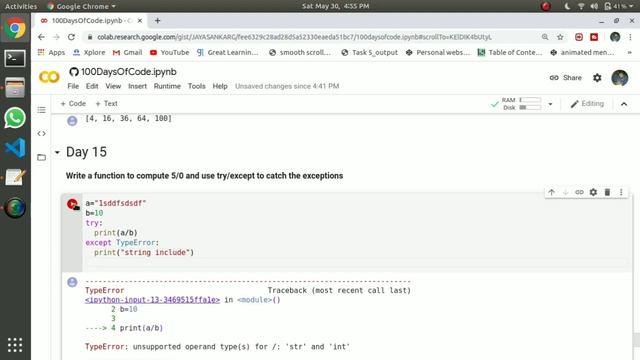Viewport: 640px width, 360px height.
Task: Open the Tools menu
Action: (x=196, y=86)
